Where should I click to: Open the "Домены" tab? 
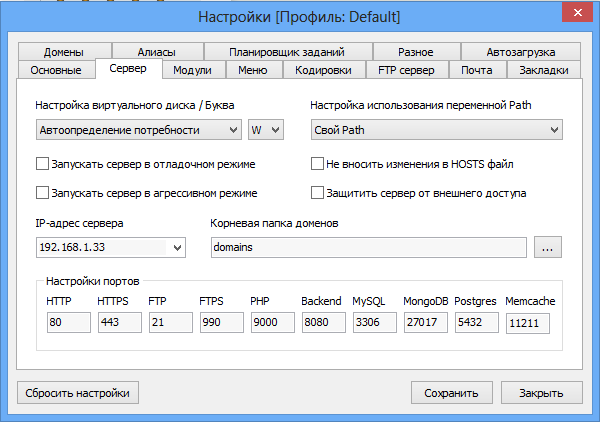[63, 52]
